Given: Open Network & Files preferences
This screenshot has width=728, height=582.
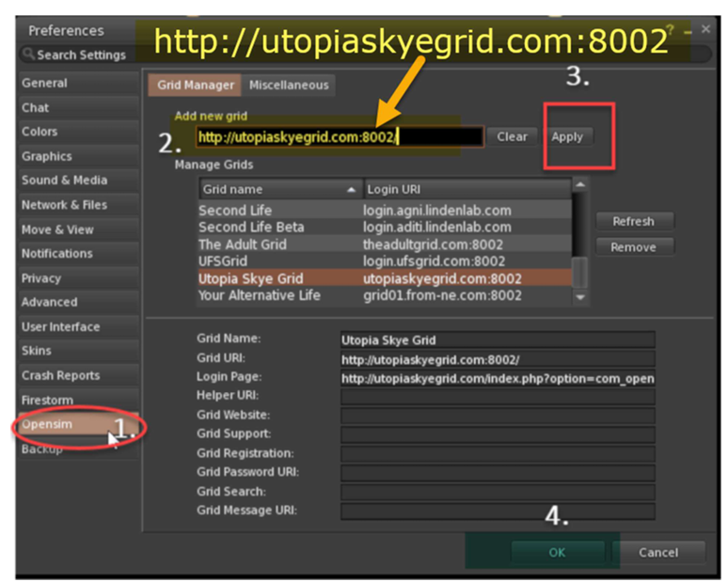Looking at the screenshot, I should point(79,205).
